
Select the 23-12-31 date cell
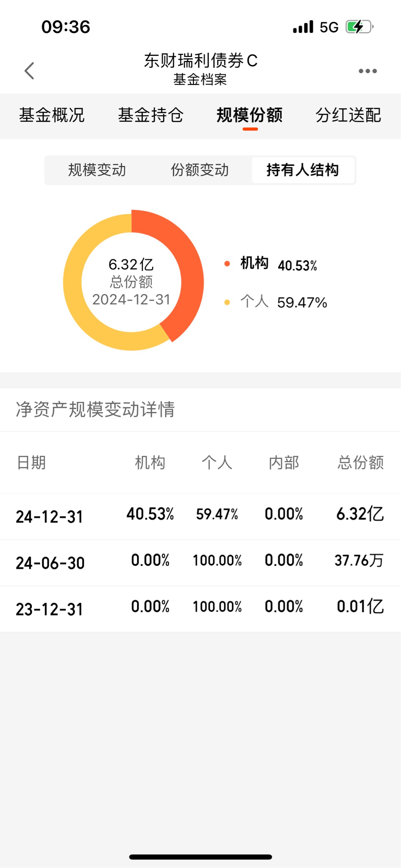coord(49,609)
